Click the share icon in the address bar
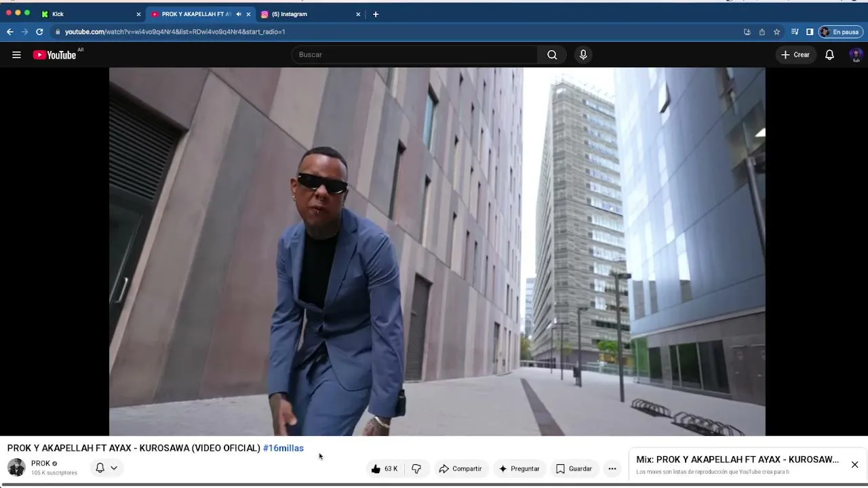 [762, 32]
